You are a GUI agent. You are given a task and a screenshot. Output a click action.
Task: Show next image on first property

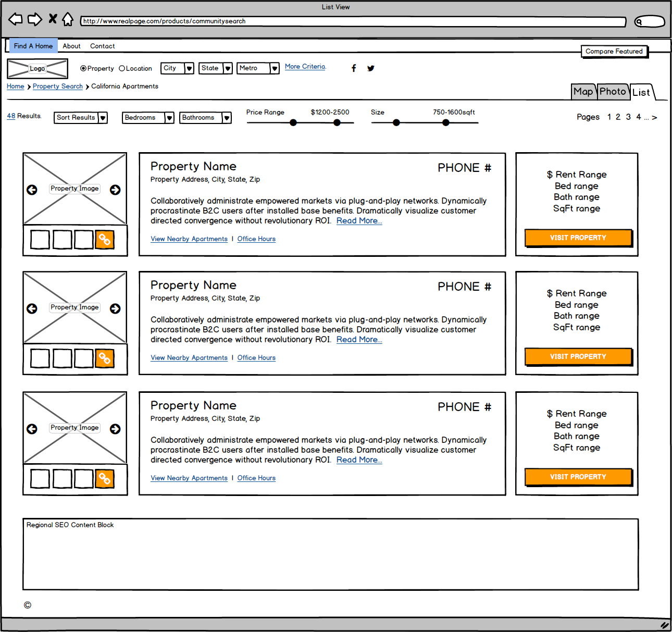pos(115,190)
